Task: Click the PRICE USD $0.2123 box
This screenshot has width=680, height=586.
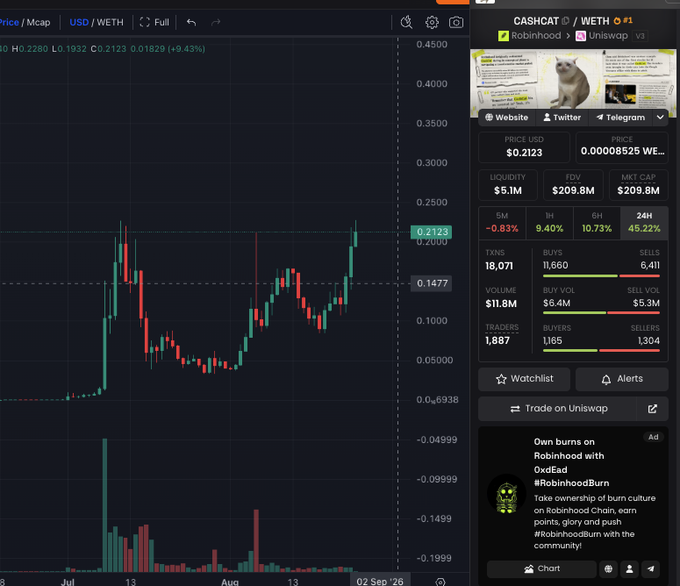Action: pyautogui.click(x=524, y=147)
